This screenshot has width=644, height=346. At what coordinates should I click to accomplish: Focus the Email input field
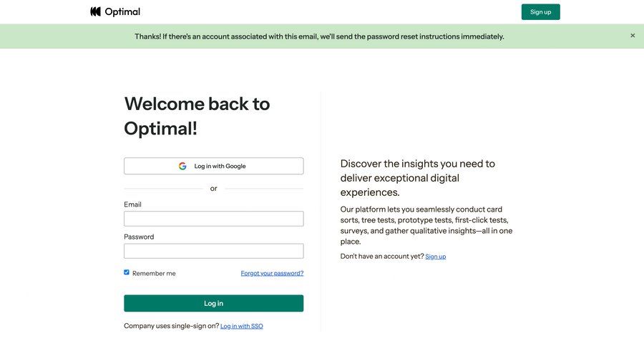pos(213,219)
